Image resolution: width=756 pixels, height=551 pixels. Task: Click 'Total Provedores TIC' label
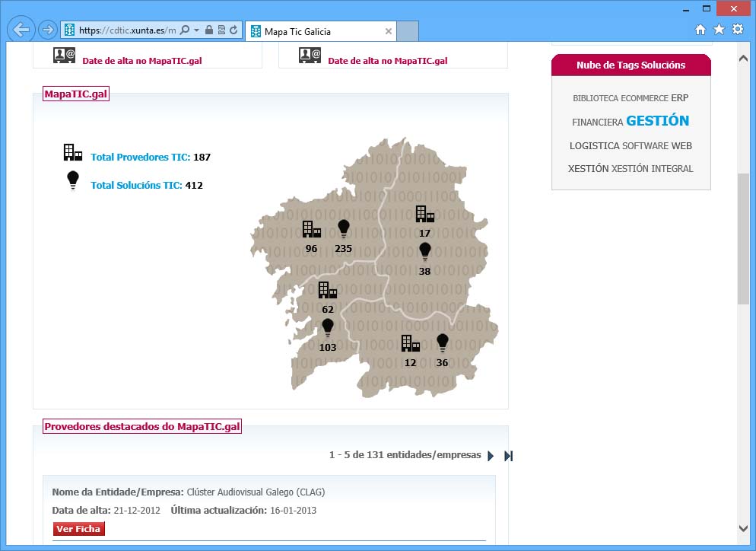click(140, 157)
